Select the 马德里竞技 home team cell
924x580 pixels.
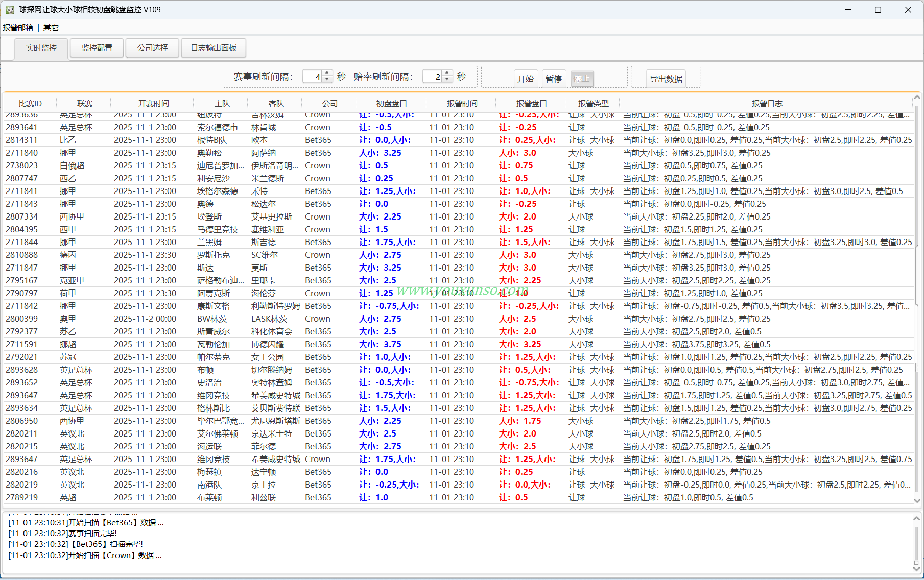click(x=218, y=230)
